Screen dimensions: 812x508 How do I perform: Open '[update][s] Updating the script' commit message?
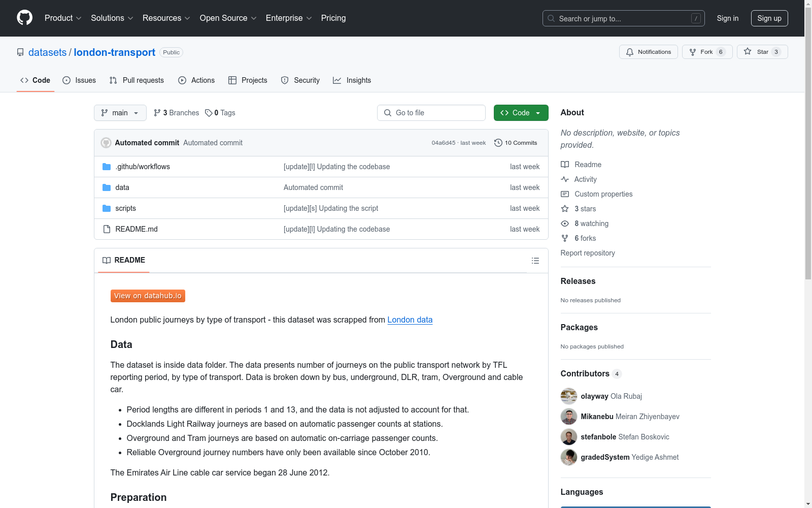(x=331, y=208)
